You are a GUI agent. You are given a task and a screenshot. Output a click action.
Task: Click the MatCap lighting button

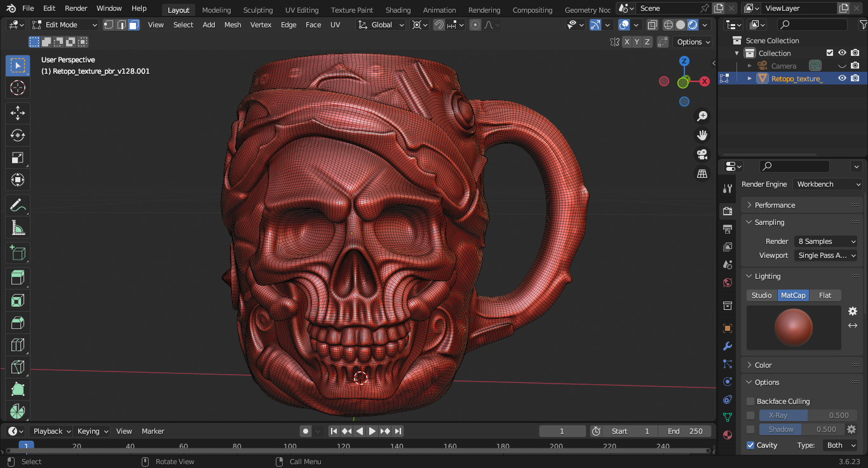(794, 295)
